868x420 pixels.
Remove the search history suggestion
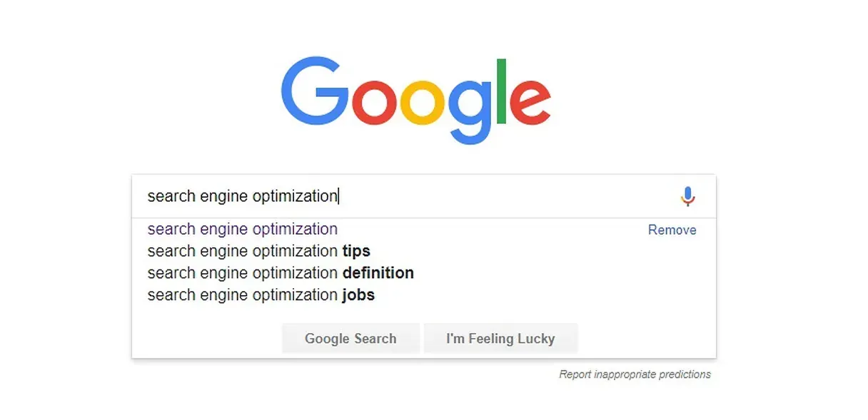click(x=672, y=230)
